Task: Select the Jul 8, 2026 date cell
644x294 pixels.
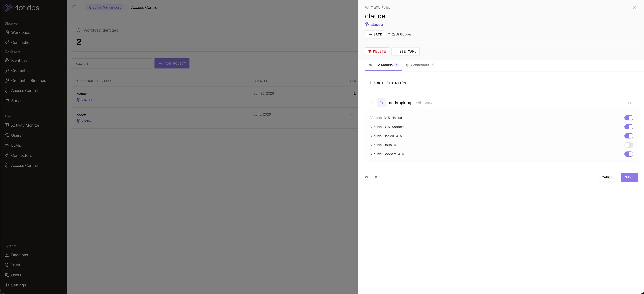Action: (x=262, y=114)
